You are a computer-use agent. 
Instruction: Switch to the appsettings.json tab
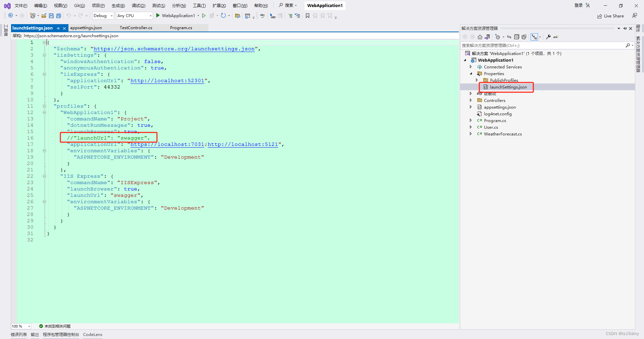(86, 28)
